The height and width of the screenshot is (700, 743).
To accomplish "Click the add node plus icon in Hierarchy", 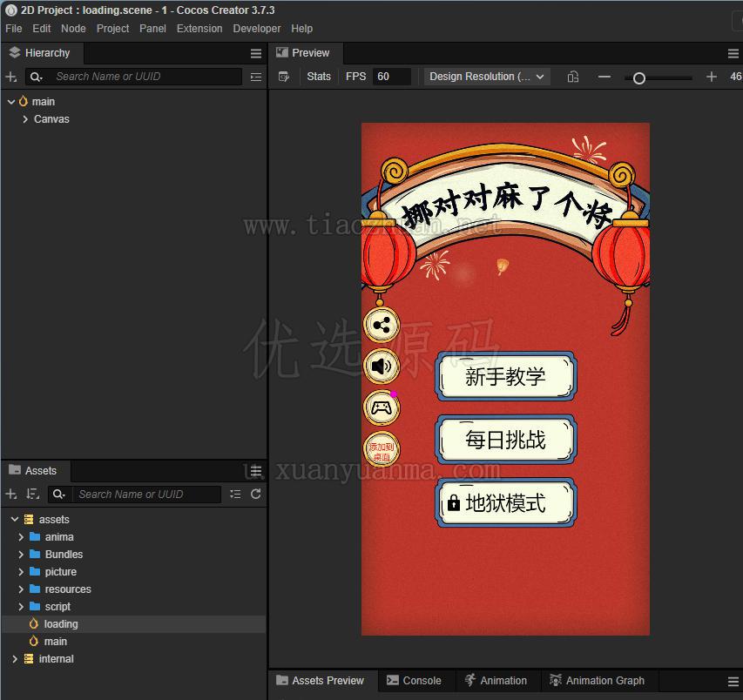I will [x=11, y=77].
